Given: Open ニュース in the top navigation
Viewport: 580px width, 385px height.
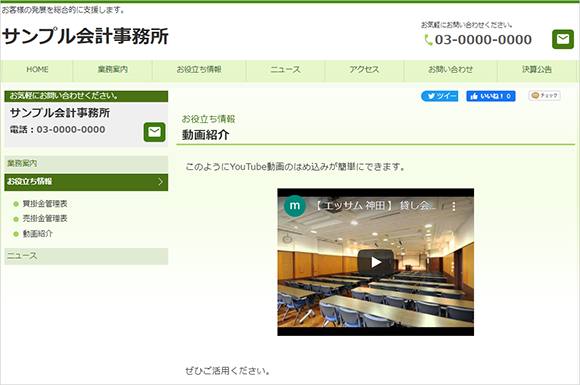Looking at the screenshot, I should click(x=285, y=70).
